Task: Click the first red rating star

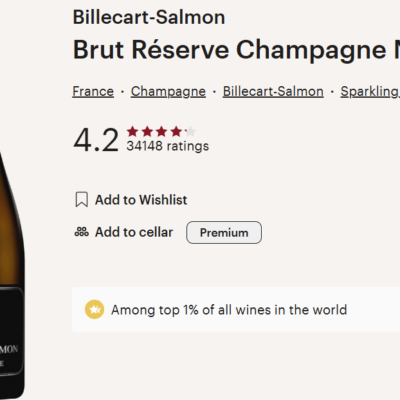Action: coord(132,132)
